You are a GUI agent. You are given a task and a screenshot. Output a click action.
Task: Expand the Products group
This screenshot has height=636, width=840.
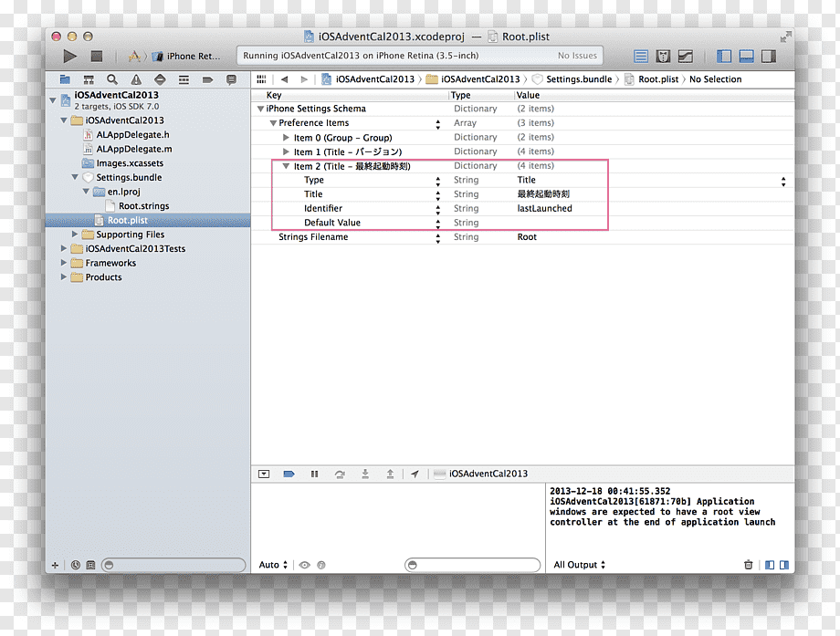(x=64, y=277)
